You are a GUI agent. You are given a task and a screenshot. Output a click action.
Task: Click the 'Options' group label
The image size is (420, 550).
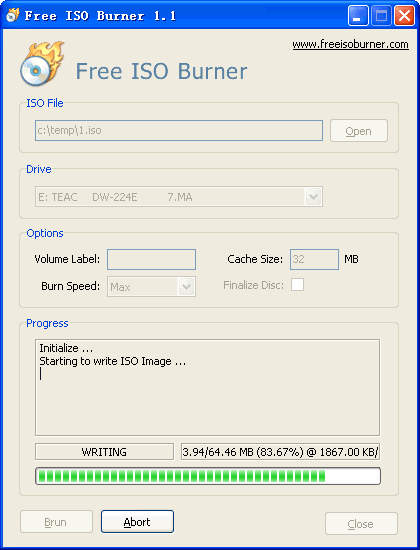(45, 233)
